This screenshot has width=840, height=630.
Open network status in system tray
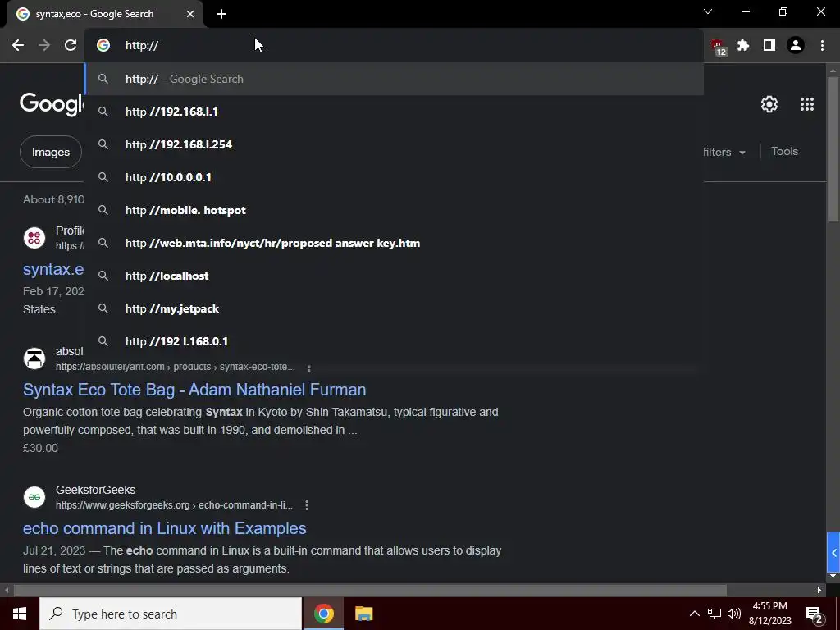click(x=714, y=614)
